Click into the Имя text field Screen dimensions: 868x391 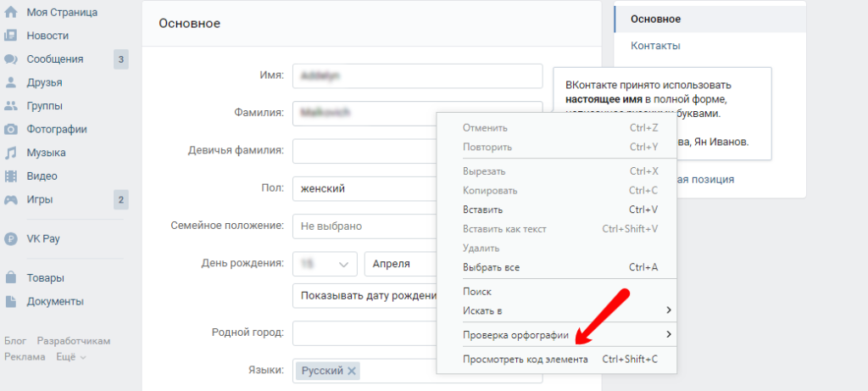click(x=417, y=75)
